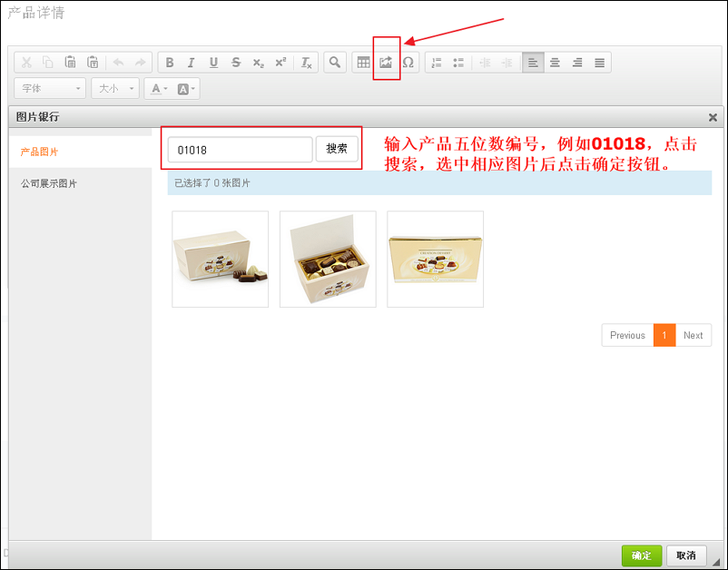This screenshot has width=728, height=570.
Task: Apply strikethrough text formatting
Action: click(x=236, y=63)
